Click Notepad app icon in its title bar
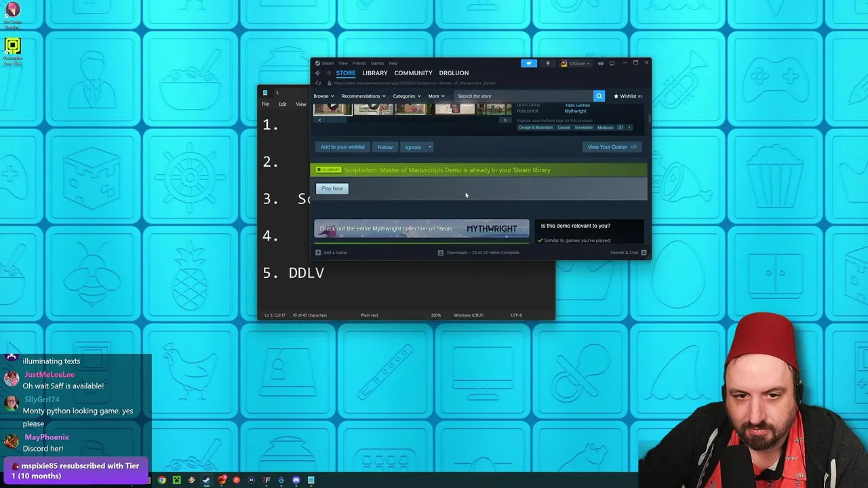The image size is (868, 488). pyautogui.click(x=265, y=92)
